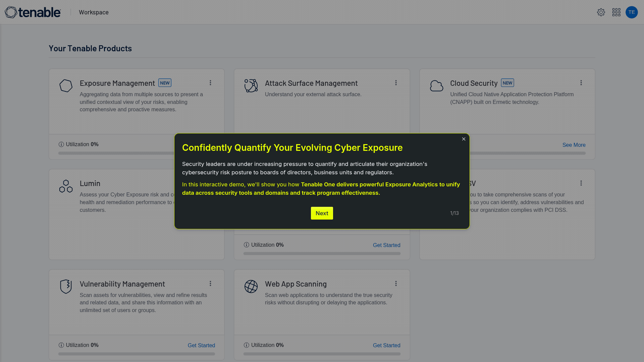Viewport: 644px width, 362px height.
Task: Open the apps grid launcher
Action: click(x=616, y=12)
